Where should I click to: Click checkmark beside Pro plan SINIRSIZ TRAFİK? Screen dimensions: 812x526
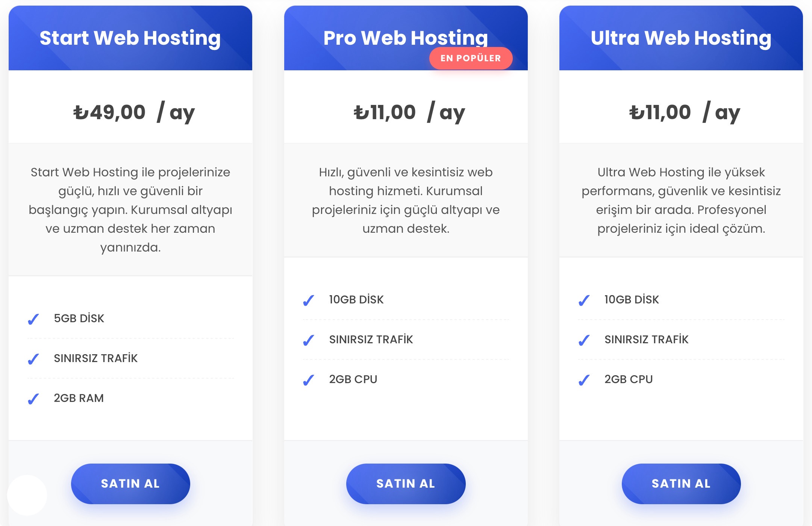pyautogui.click(x=309, y=340)
